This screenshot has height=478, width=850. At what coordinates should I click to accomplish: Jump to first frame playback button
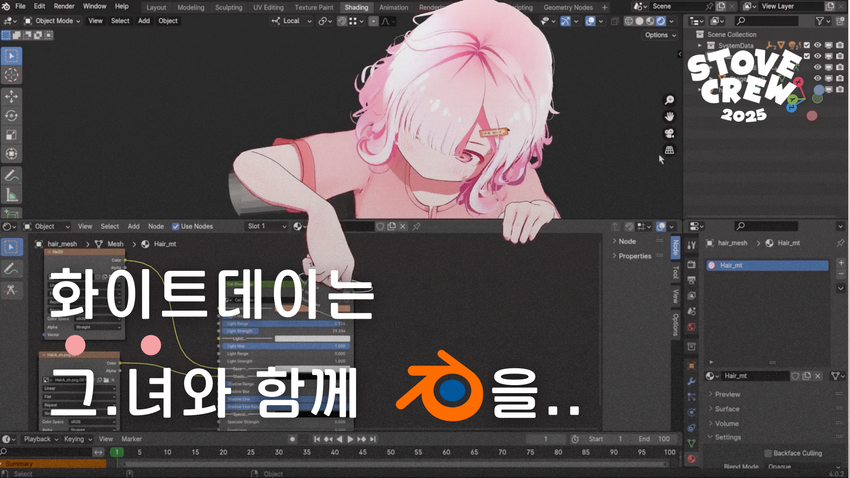point(317,440)
